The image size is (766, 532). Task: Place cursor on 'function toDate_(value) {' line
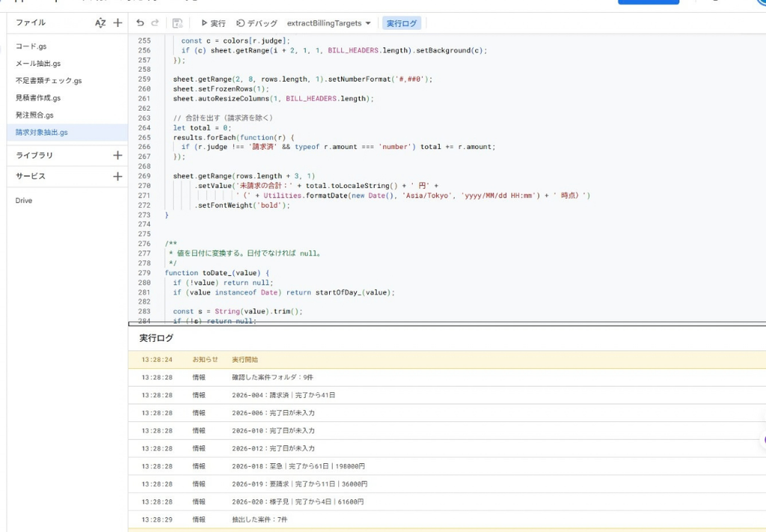217,272
